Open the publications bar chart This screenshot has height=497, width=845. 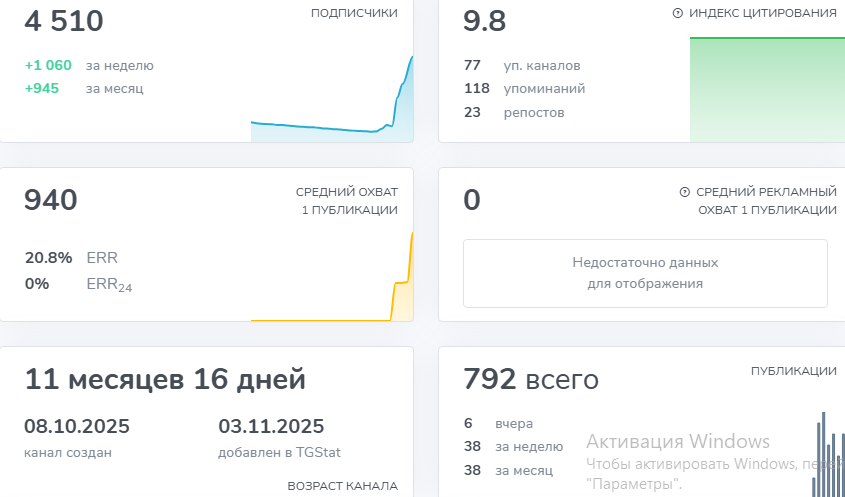pyautogui.click(x=828, y=454)
